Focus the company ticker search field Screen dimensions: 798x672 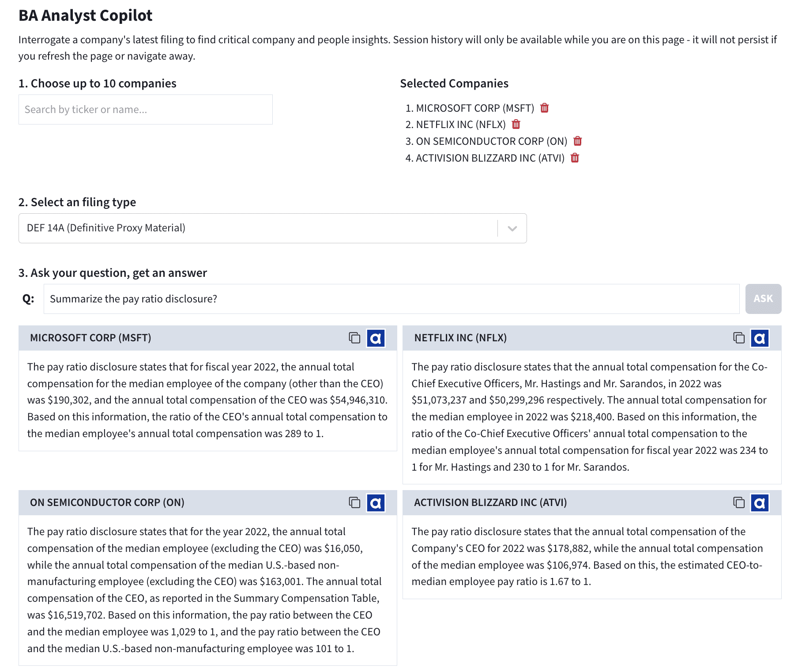145,109
